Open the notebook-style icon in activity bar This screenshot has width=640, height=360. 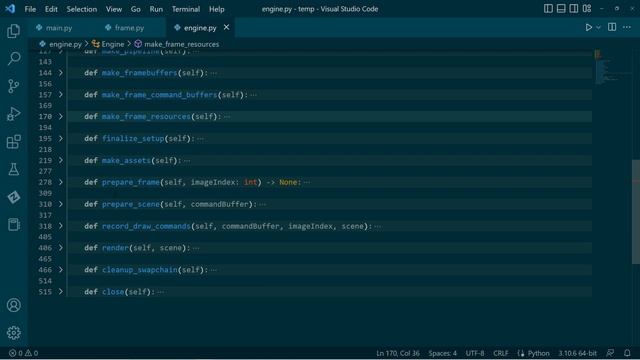point(13,224)
